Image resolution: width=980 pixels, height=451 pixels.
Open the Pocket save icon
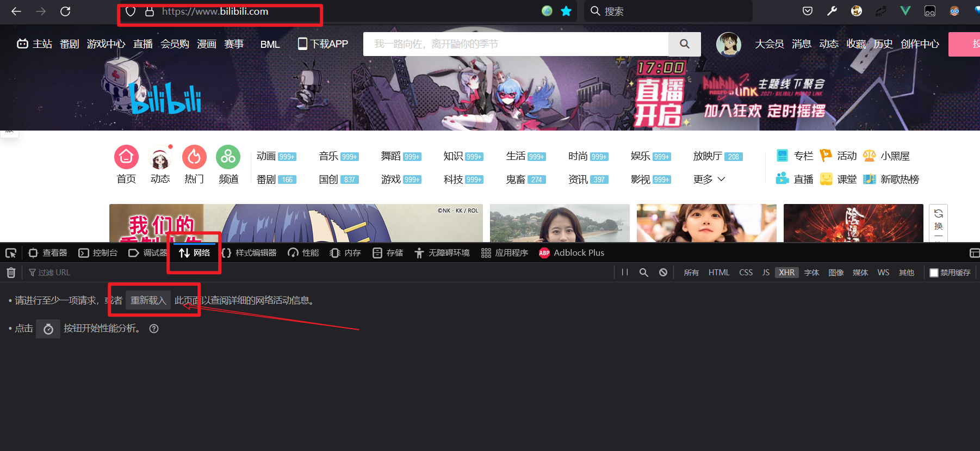[808, 11]
